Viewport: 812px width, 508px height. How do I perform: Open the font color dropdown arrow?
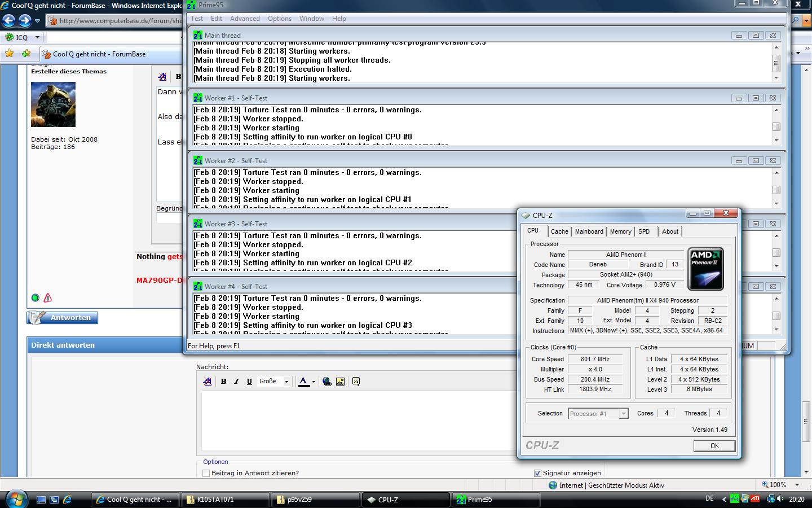(x=314, y=382)
